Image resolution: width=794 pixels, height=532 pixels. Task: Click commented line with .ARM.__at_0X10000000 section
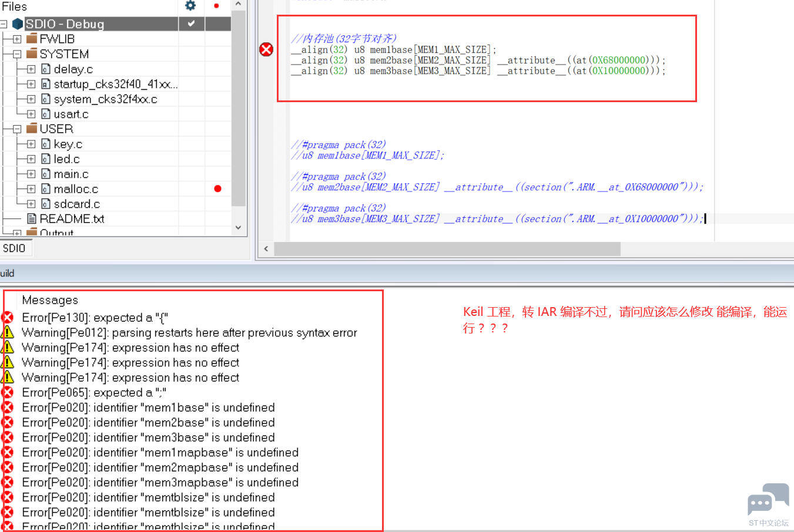497,218
